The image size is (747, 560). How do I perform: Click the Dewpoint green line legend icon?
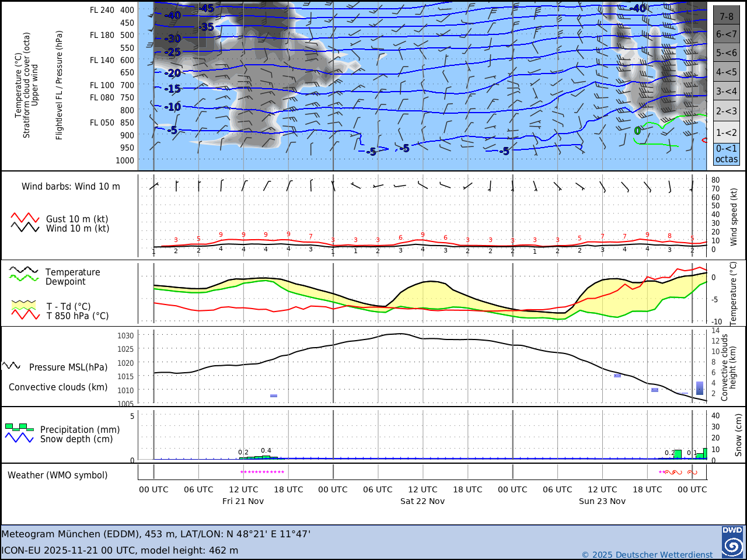[x=24, y=278]
